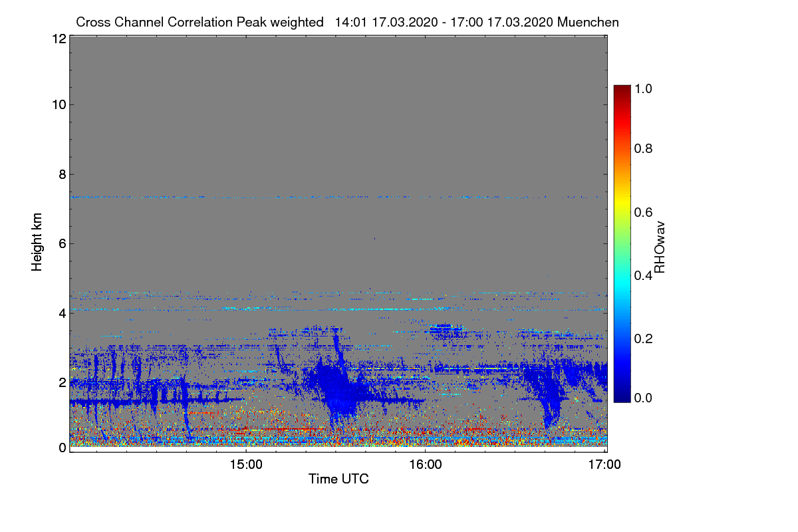Screen dimensions: 798x532
Task: Click the height tick label '12'
Action: [58, 39]
